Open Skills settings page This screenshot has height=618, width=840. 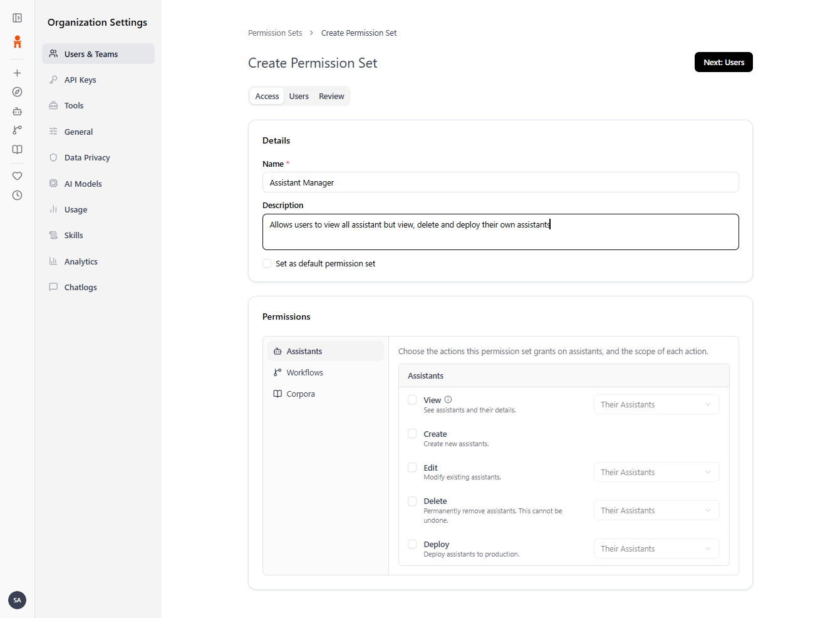98,235
